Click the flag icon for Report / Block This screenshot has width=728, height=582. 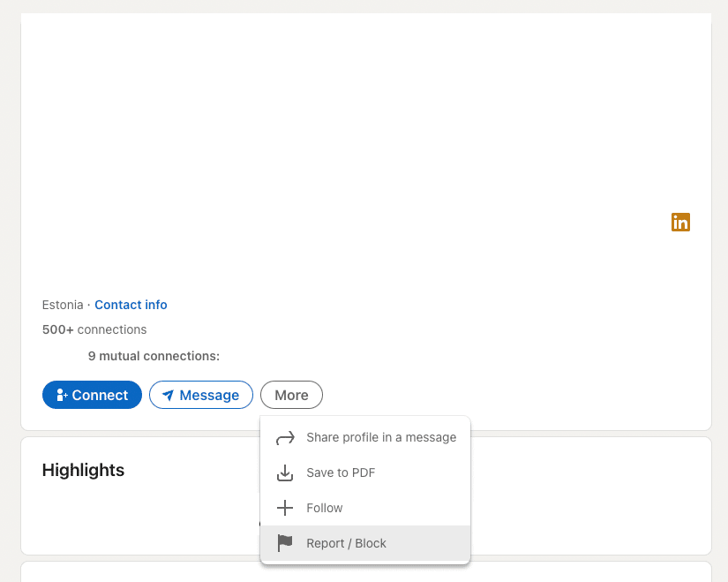[x=285, y=543]
